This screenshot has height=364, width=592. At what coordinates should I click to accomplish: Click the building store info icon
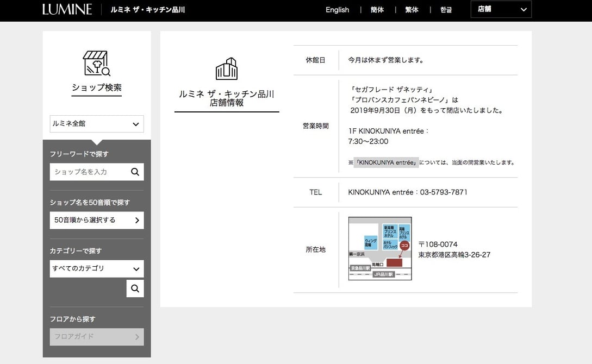pos(227,68)
